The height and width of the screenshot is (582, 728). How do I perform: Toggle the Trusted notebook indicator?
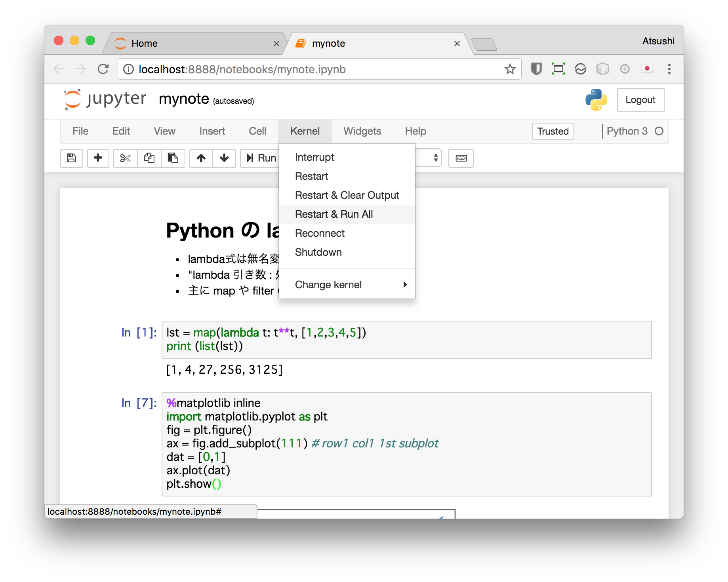coord(553,131)
